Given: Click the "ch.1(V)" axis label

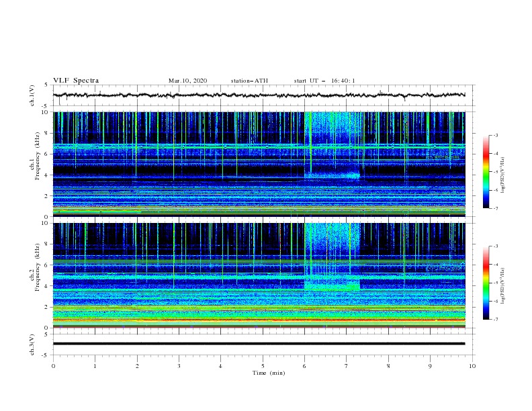Looking at the screenshot, I should 32,95.
